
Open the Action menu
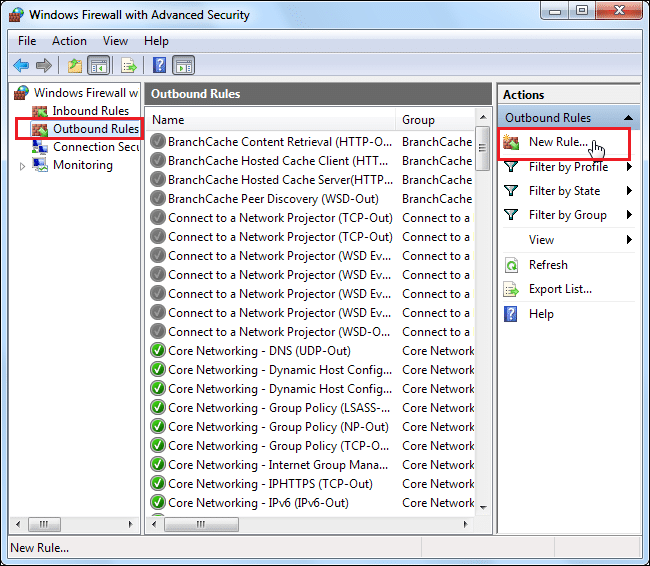69,41
